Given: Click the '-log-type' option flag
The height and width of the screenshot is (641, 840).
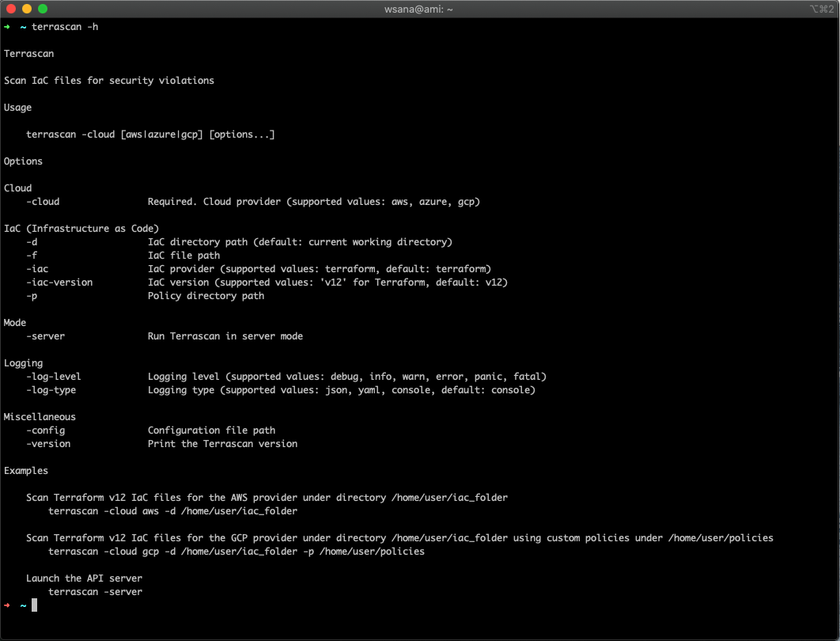Looking at the screenshot, I should coord(51,390).
